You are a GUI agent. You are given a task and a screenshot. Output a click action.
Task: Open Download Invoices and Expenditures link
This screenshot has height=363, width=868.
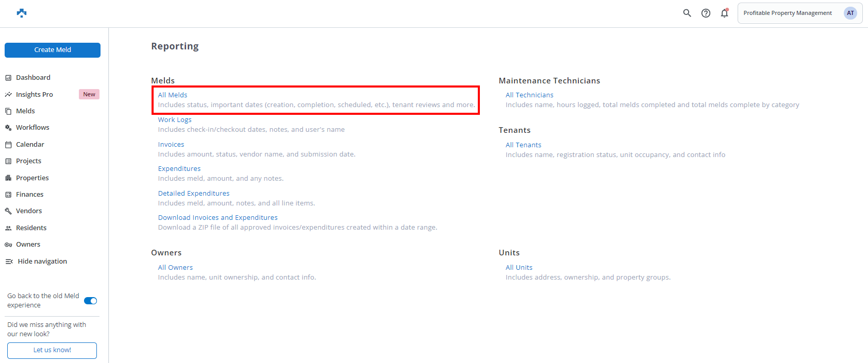(x=218, y=218)
